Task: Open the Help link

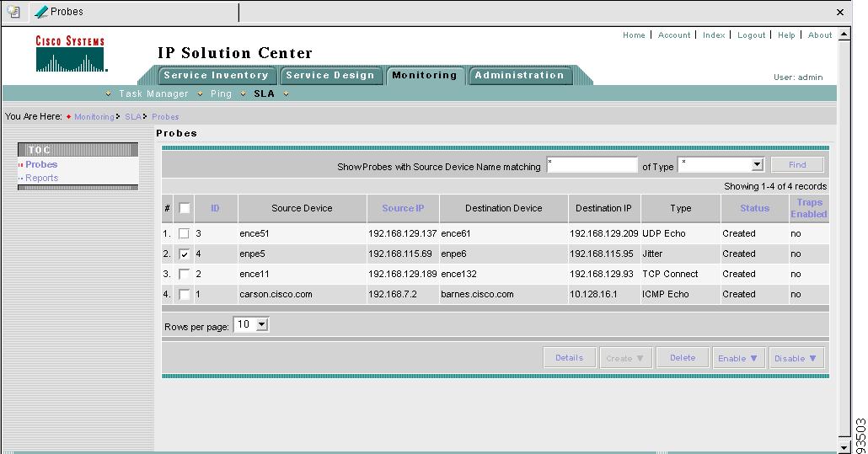Action: pyautogui.click(x=786, y=35)
